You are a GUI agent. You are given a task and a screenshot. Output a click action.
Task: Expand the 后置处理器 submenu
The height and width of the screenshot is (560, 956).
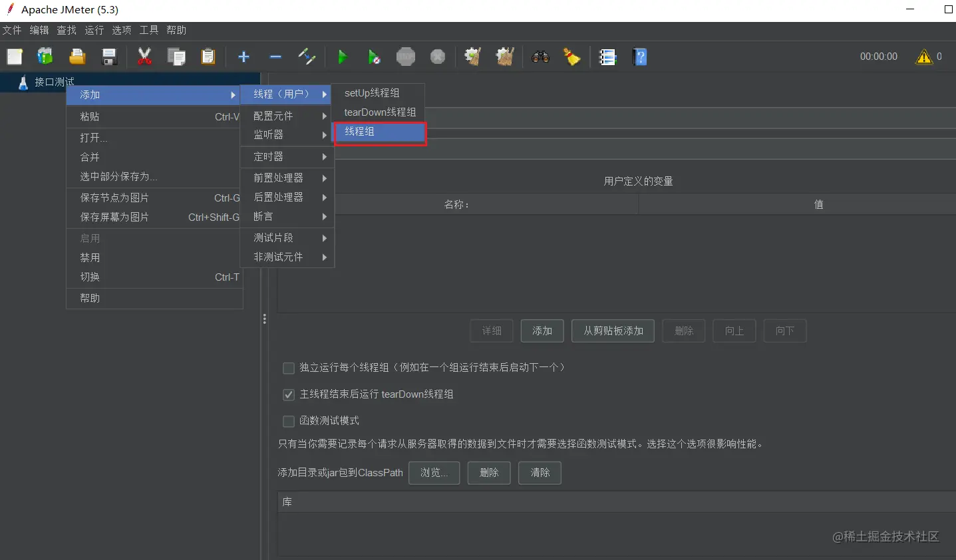coord(287,198)
